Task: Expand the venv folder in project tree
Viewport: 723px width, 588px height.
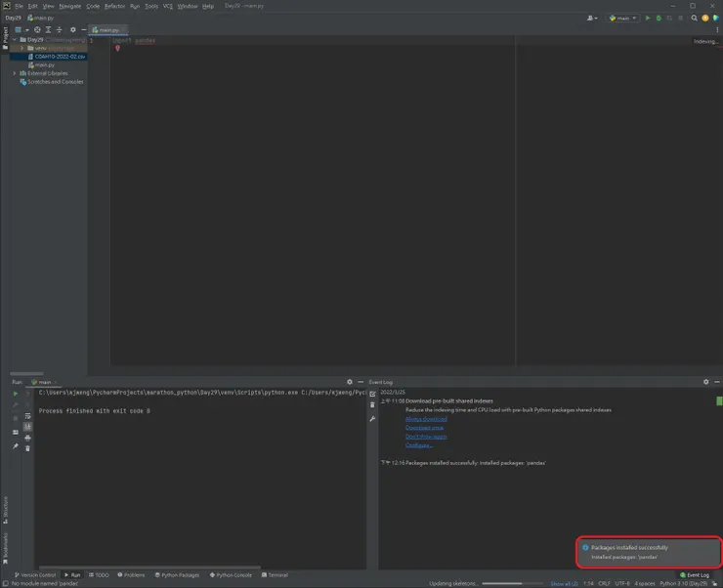Action: [x=22, y=48]
